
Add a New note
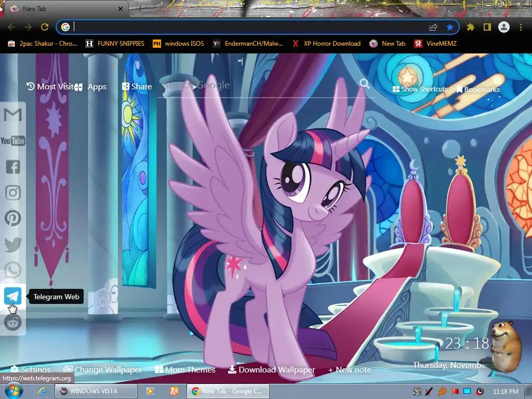(350, 370)
